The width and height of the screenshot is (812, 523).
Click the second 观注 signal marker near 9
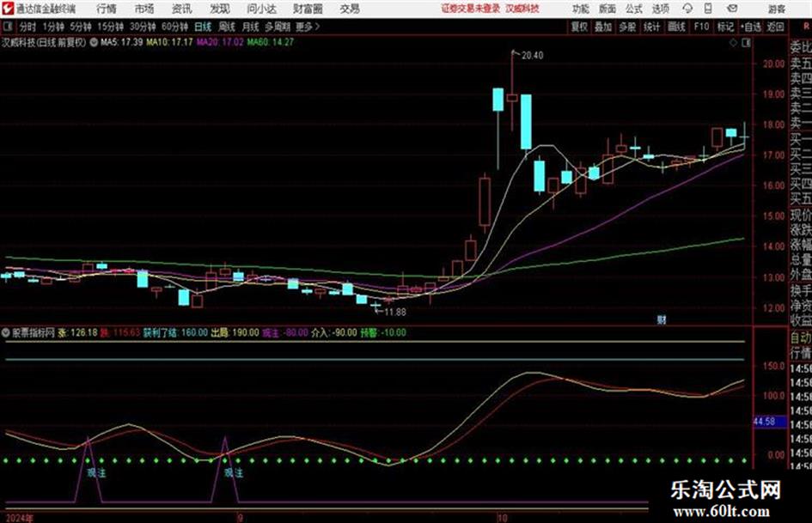[234, 473]
